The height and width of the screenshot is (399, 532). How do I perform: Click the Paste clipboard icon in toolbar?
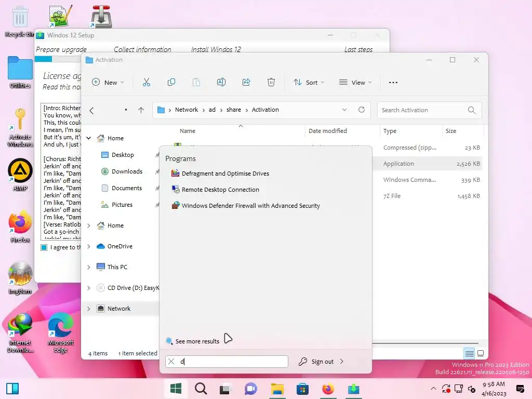196,82
